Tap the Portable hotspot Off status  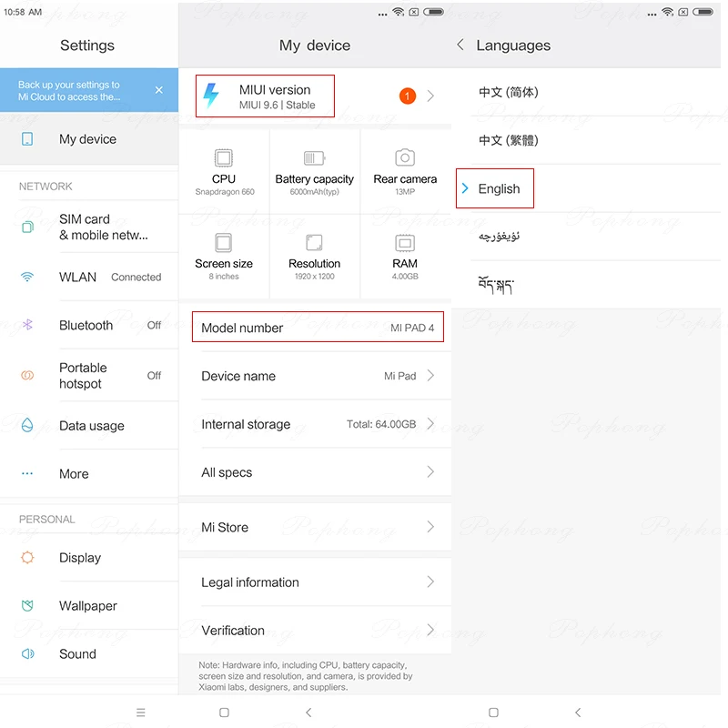(x=154, y=375)
